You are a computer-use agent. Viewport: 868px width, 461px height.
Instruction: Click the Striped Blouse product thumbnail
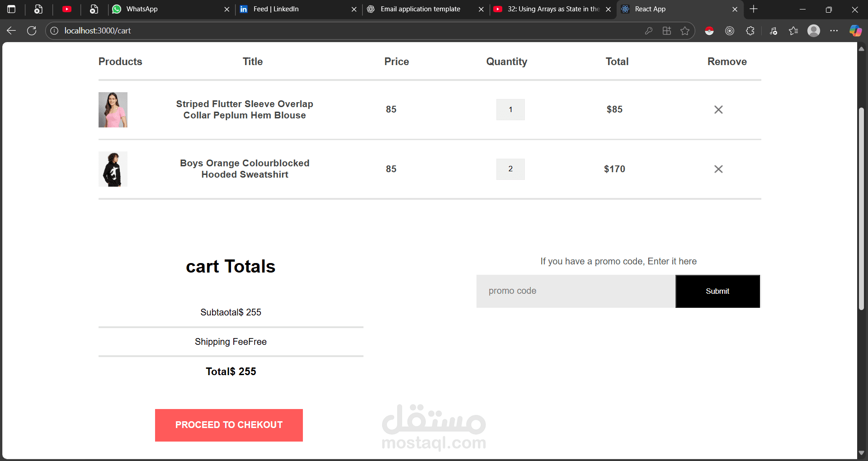click(113, 110)
